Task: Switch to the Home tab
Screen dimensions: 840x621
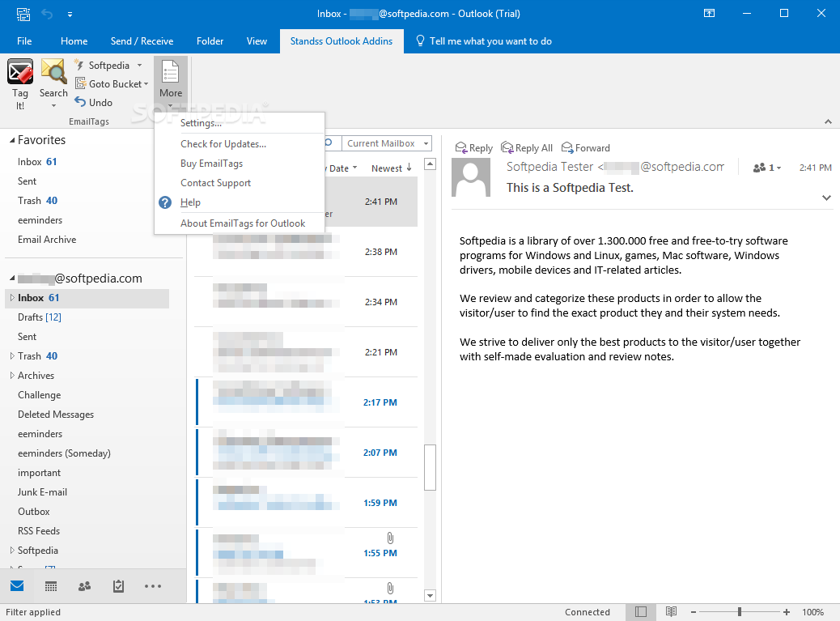Action: tap(74, 40)
